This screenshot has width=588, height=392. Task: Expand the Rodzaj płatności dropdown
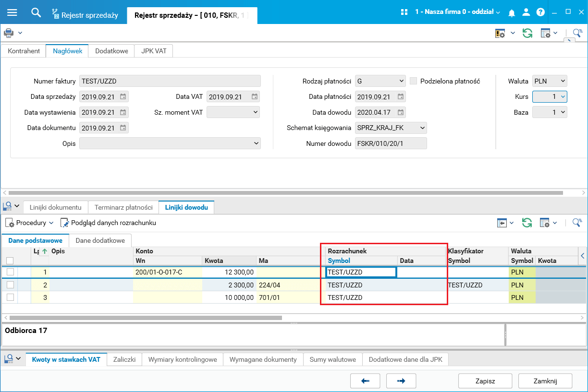click(402, 81)
